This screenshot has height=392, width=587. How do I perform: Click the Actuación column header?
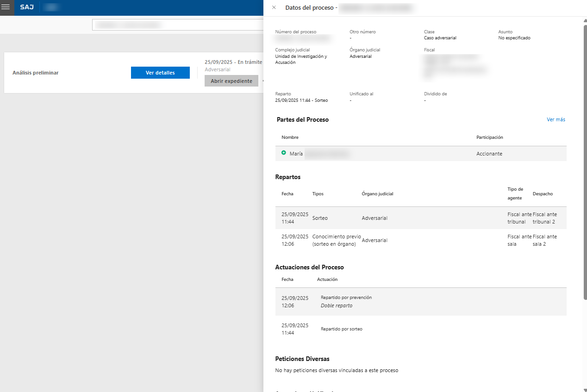tap(327, 280)
